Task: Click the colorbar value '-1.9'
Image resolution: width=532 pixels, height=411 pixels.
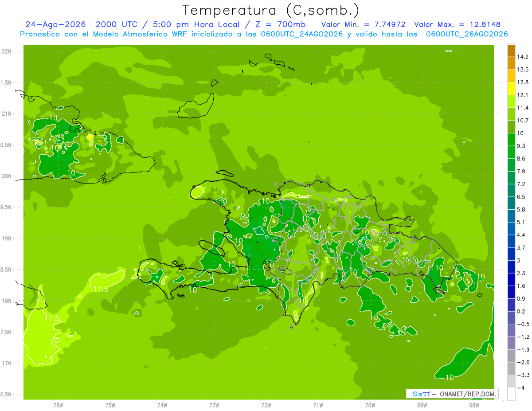Action: point(523,350)
